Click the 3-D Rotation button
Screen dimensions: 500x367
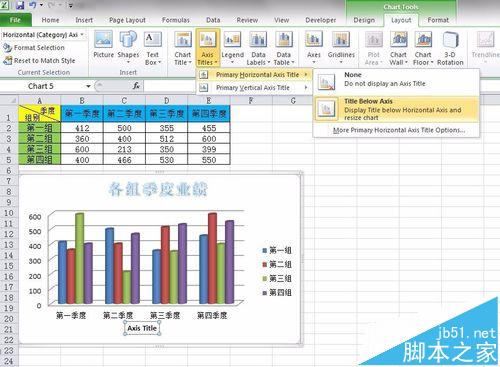tap(450, 47)
